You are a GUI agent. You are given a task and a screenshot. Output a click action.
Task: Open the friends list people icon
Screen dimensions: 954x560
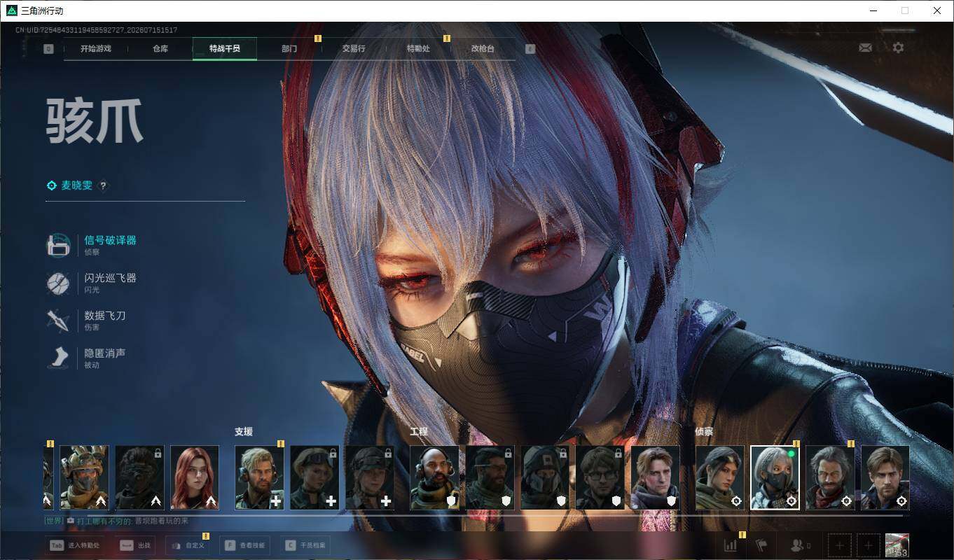click(801, 545)
